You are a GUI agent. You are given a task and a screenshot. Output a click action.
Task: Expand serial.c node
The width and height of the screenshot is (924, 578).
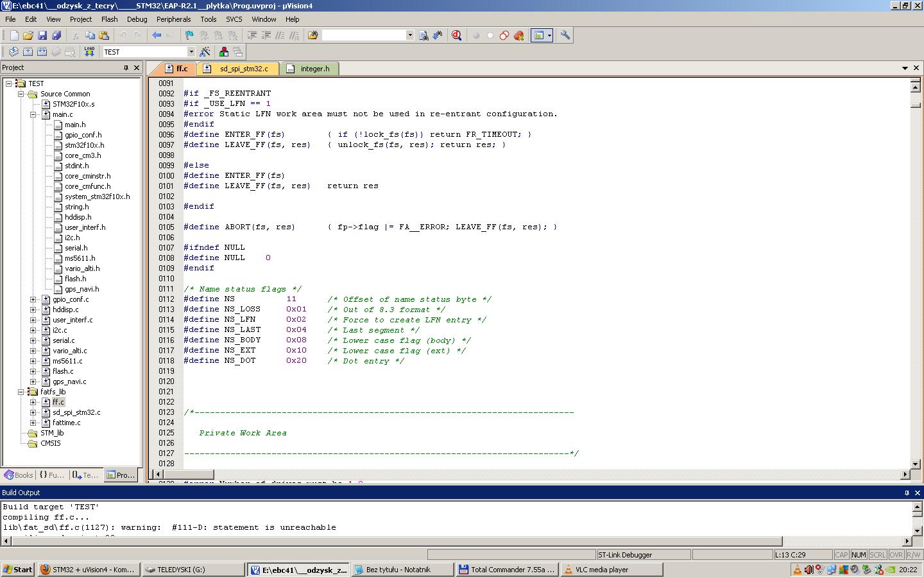coord(33,340)
